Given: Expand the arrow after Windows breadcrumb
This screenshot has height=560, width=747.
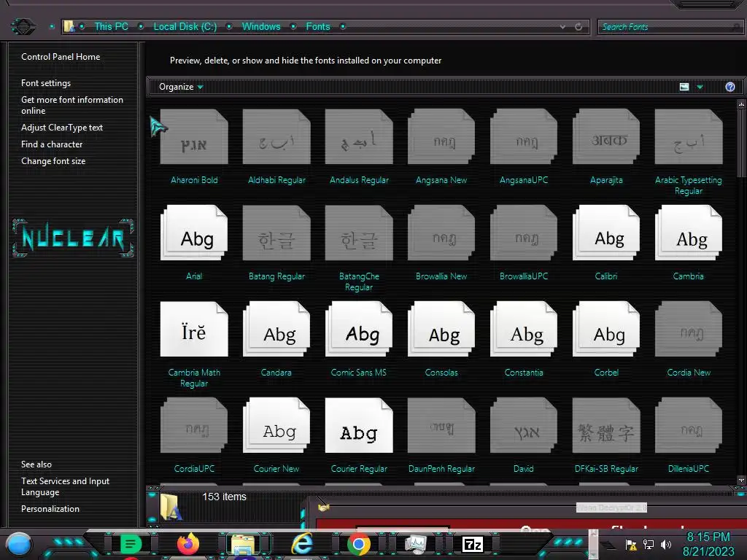Looking at the screenshot, I should 293,27.
